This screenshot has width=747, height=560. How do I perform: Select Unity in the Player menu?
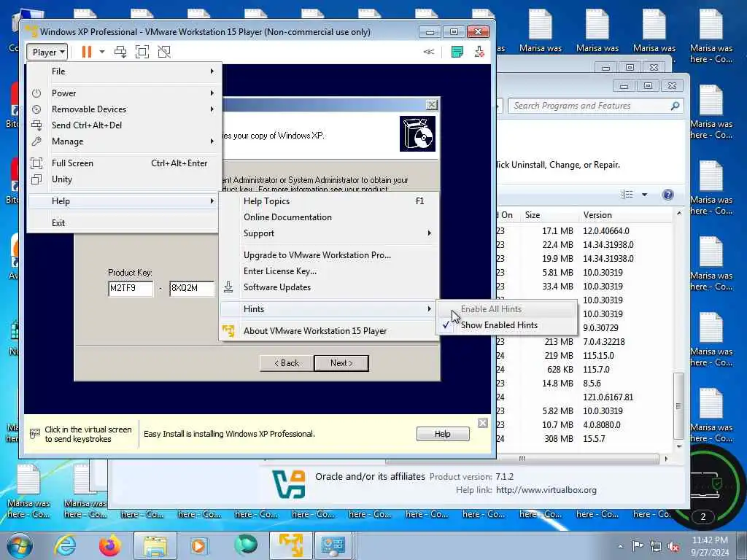tap(125, 179)
